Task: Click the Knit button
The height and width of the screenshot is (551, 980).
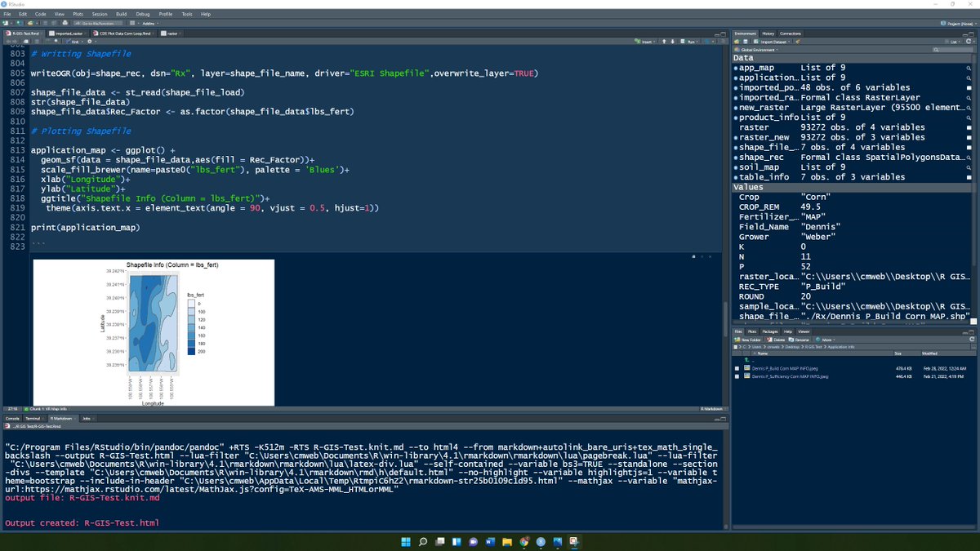Action: 73,42
